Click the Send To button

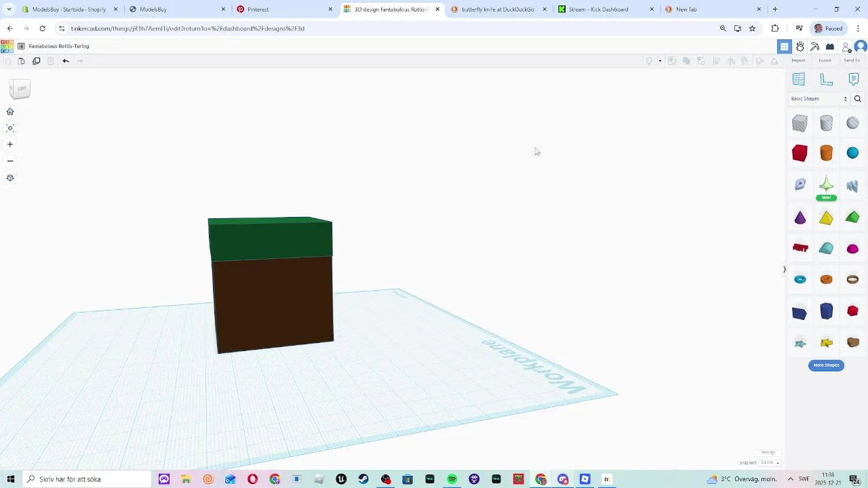coord(852,60)
